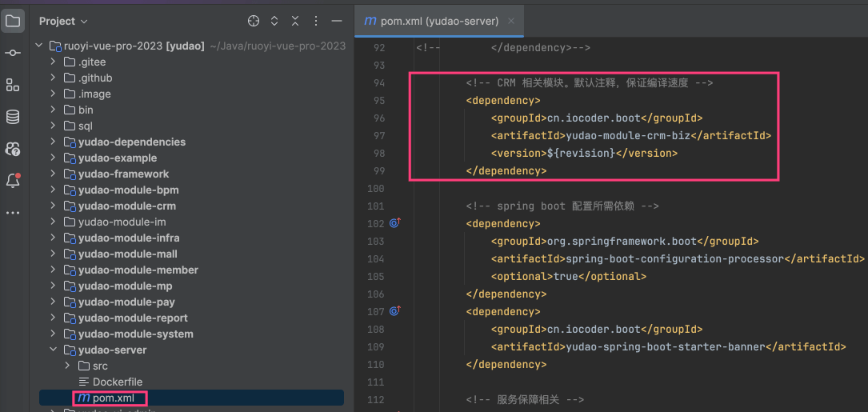Switch to the pom.xml (yudao-server) tab
The width and height of the screenshot is (868, 412).
[x=431, y=21]
